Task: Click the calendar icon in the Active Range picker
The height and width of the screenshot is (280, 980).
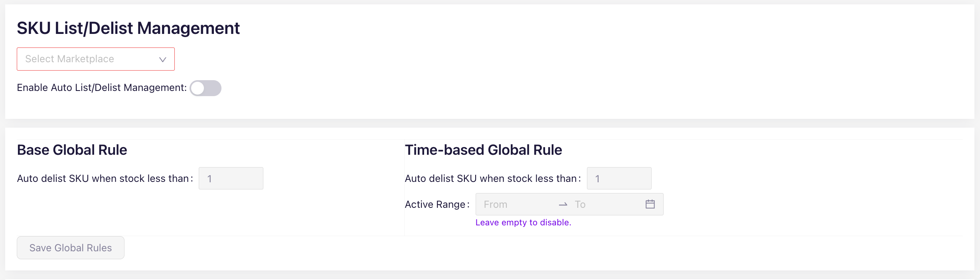Action: (x=650, y=204)
